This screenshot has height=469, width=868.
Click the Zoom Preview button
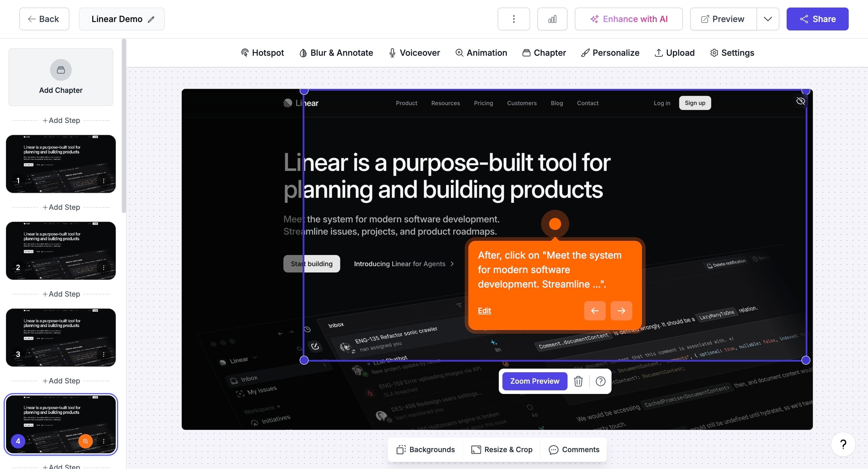534,381
